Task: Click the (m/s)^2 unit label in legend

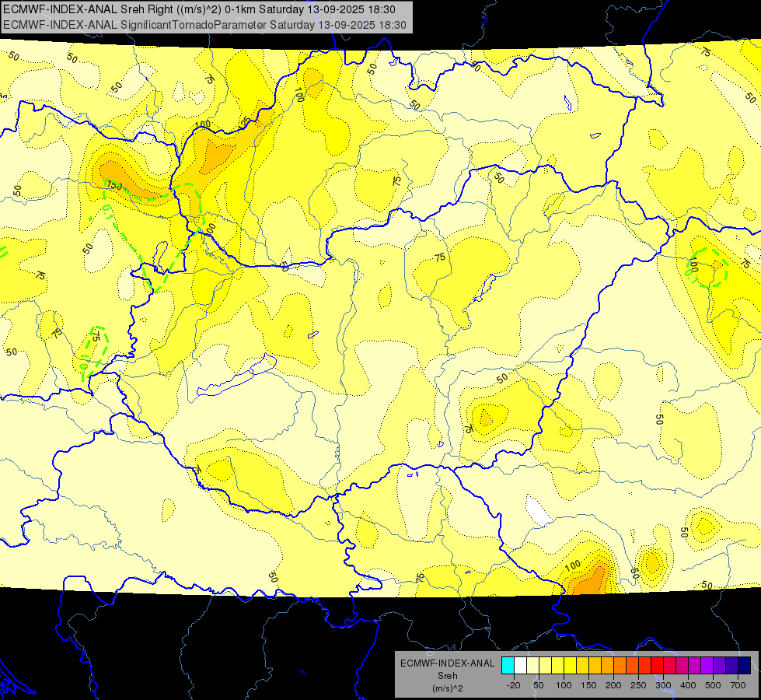Action: tap(448, 688)
